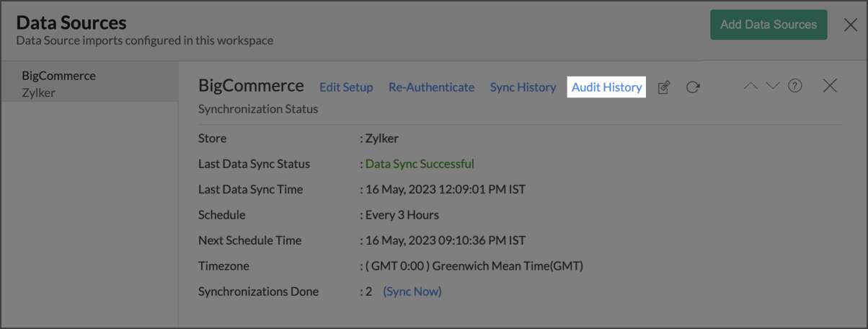Click the Add Data Sources button

[x=769, y=25]
